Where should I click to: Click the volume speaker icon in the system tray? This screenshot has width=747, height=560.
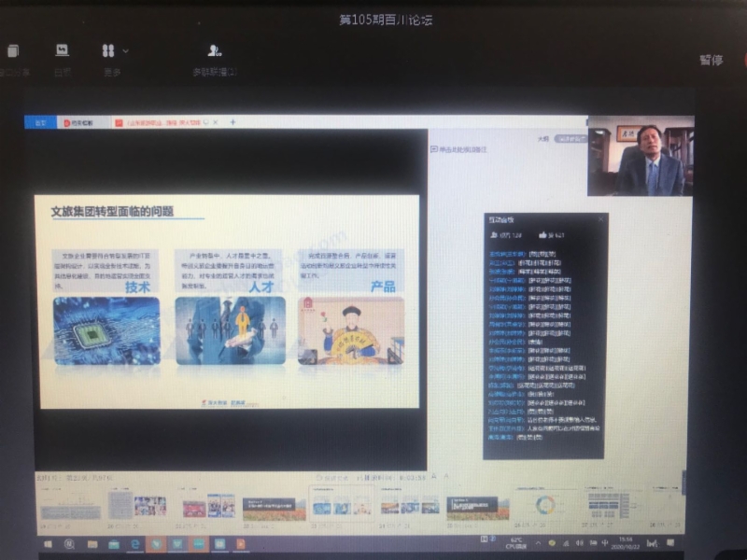pos(579,543)
